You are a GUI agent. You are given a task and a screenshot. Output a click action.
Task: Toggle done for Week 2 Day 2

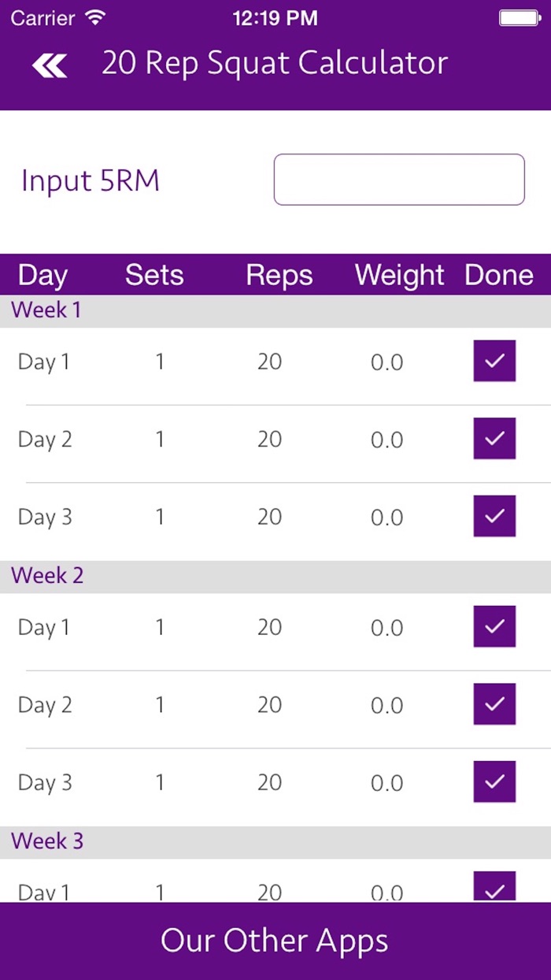point(494,704)
